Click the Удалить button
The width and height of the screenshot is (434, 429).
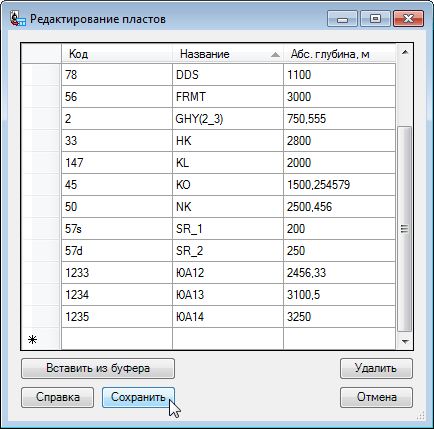pos(376,368)
